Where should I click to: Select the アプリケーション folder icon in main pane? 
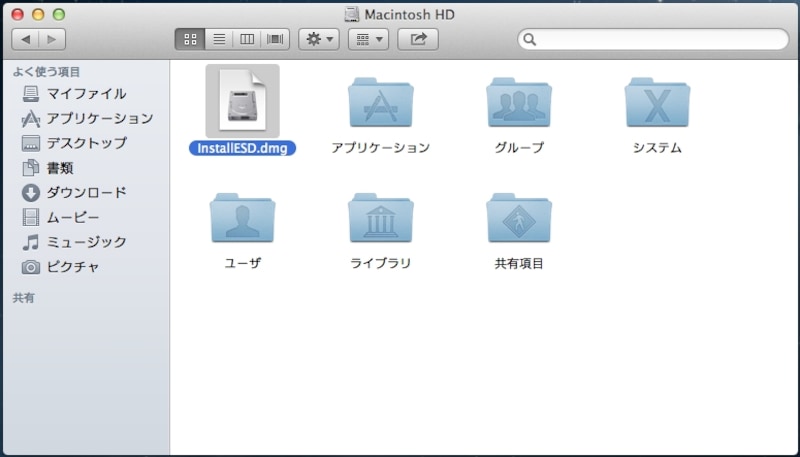point(381,103)
